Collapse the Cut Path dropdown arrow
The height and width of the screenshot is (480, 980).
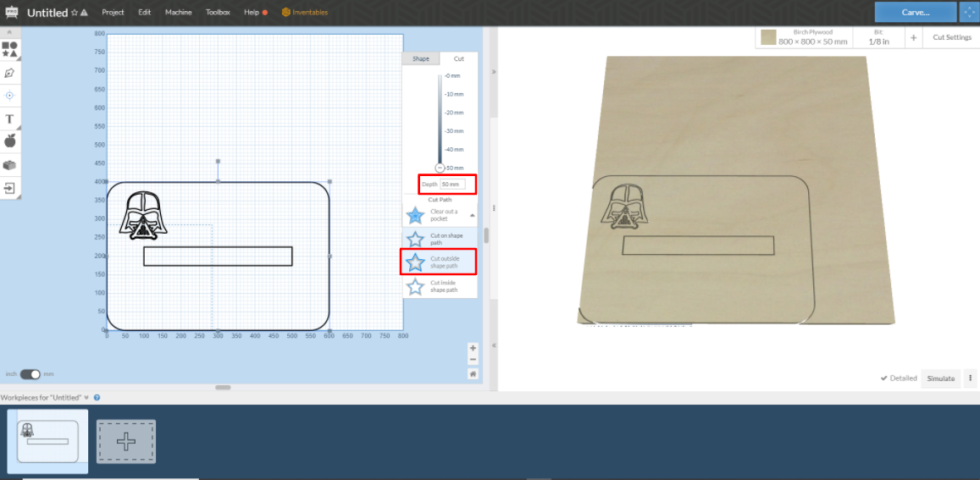(472, 215)
